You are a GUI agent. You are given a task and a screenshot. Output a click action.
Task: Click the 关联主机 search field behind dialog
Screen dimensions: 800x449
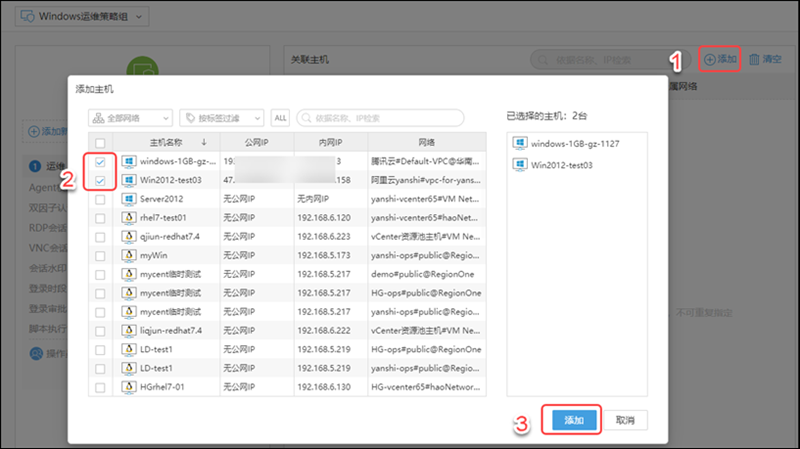click(610, 60)
